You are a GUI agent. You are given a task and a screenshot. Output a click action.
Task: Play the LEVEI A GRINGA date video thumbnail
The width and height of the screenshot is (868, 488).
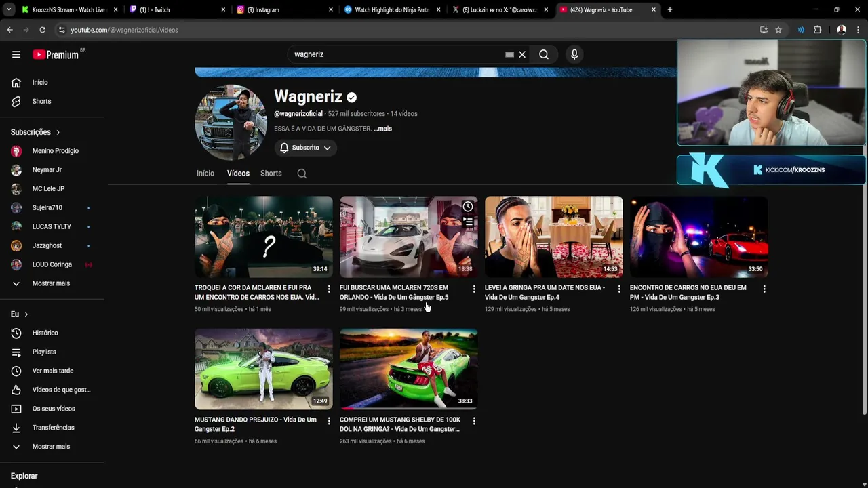pos(553,237)
